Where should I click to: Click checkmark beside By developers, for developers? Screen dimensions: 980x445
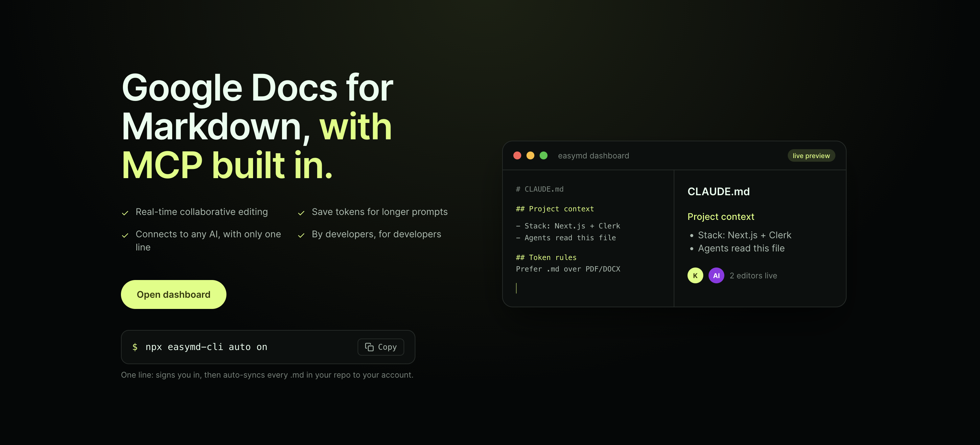coord(301,235)
